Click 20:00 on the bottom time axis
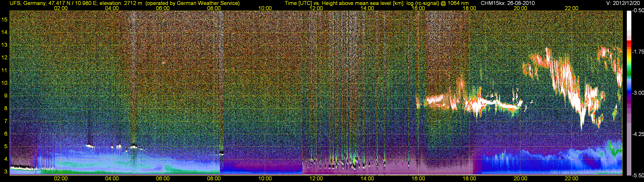The height and width of the screenshot is (182, 644). 521,179
